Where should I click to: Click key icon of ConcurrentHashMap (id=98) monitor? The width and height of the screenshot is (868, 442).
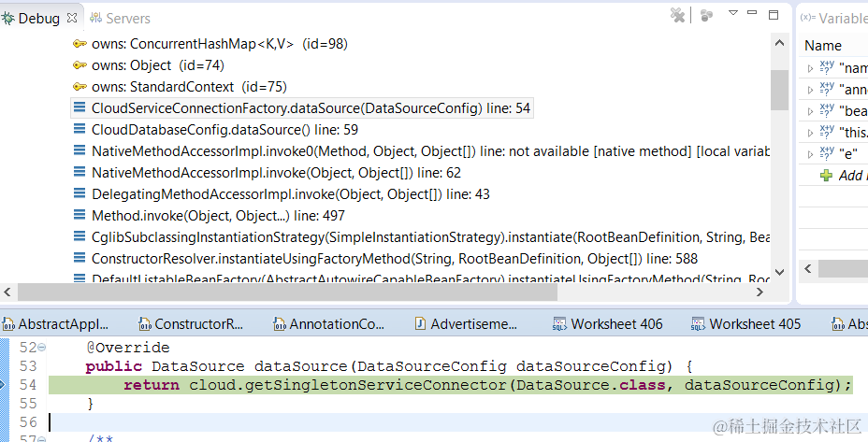coord(80,44)
